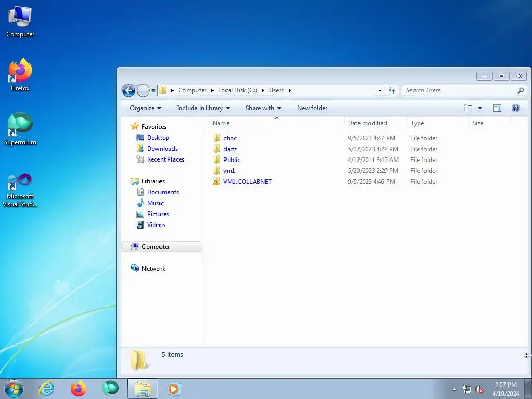The width and height of the screenshot is (532, 399).
Task: Select Local Disk (C:) in address path
Action: pos(237,90)
